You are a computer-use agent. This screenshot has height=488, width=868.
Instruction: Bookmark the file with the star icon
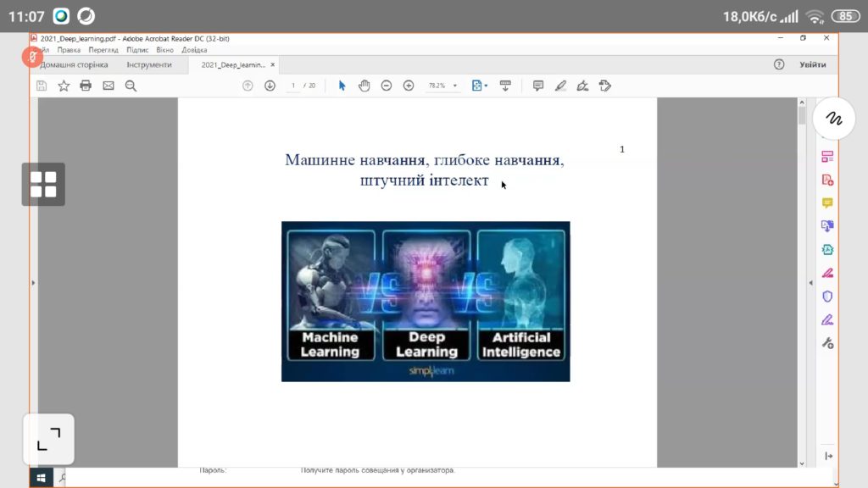(x=64, y=86)
